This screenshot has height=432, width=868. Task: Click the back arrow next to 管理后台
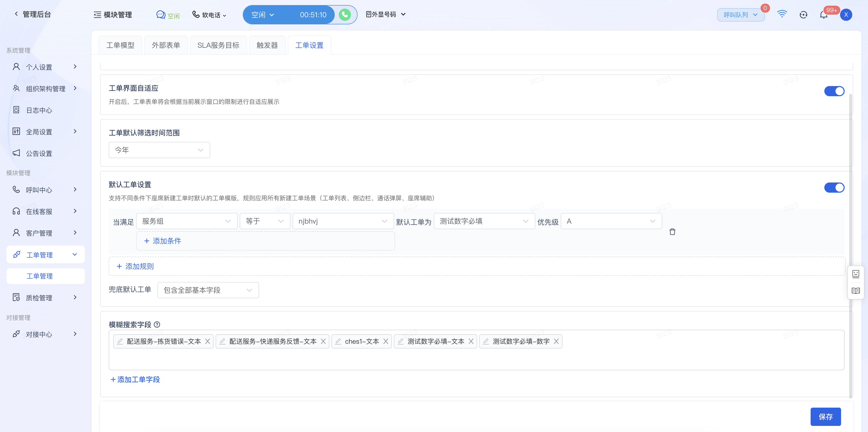pos(16,14)
